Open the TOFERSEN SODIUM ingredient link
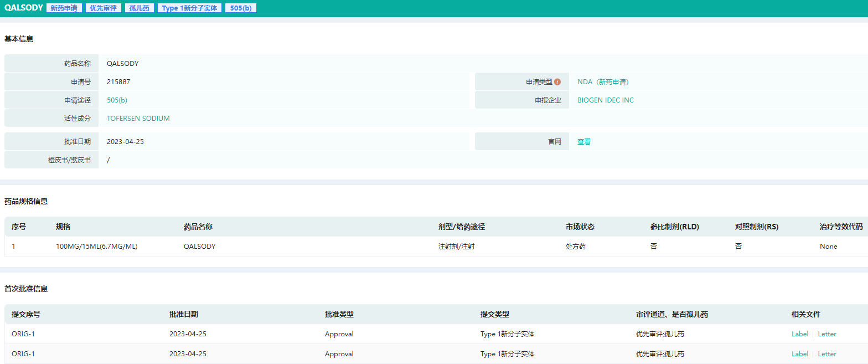This screenshot has height=364, width=868. pyautogui.click(x=138, y=119)
